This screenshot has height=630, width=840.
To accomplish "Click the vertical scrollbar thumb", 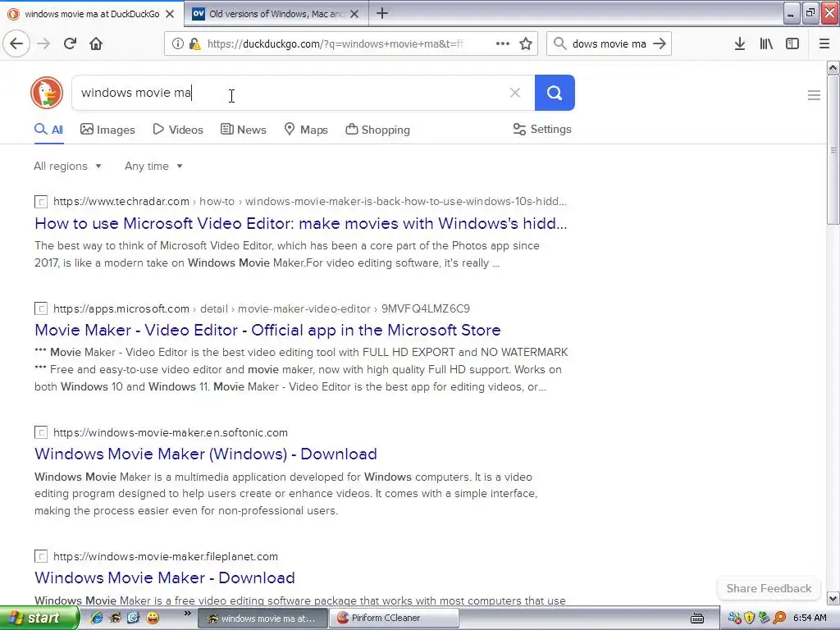I will tap(833, 149).
